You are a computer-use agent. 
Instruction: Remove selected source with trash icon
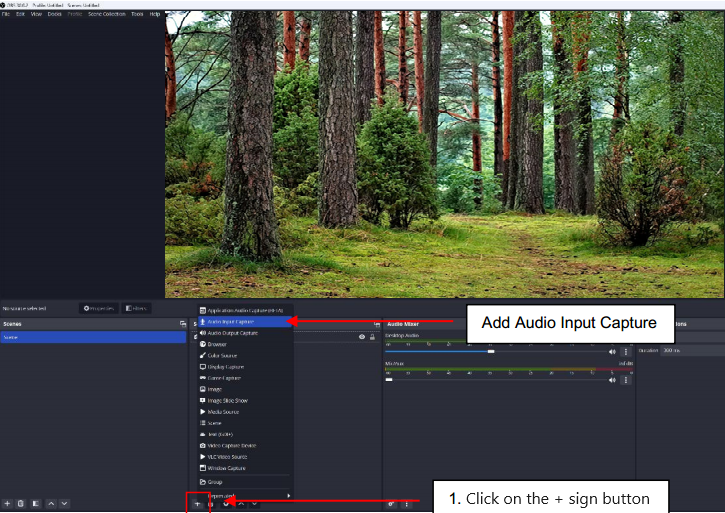(210, 504)
